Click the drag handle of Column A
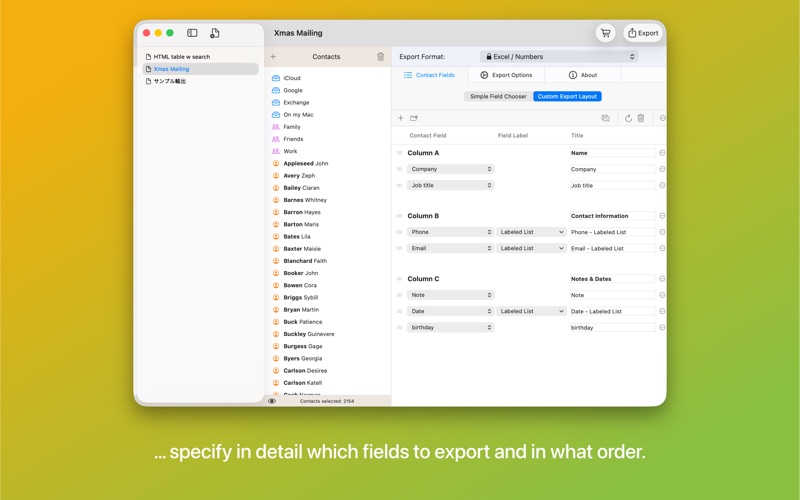Screen dimensions: 800x500 [x=399, y=153]
